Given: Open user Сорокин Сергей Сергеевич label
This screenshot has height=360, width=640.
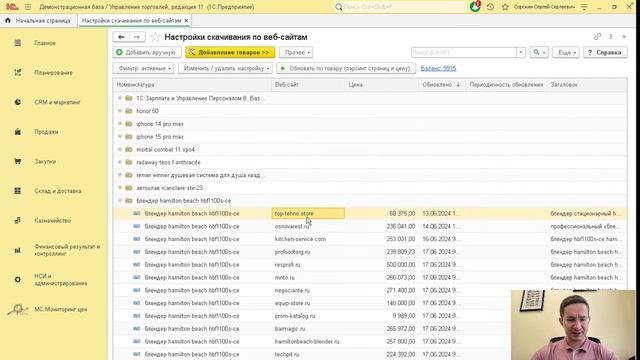Looking at the screenshot, I should (544, 7).
